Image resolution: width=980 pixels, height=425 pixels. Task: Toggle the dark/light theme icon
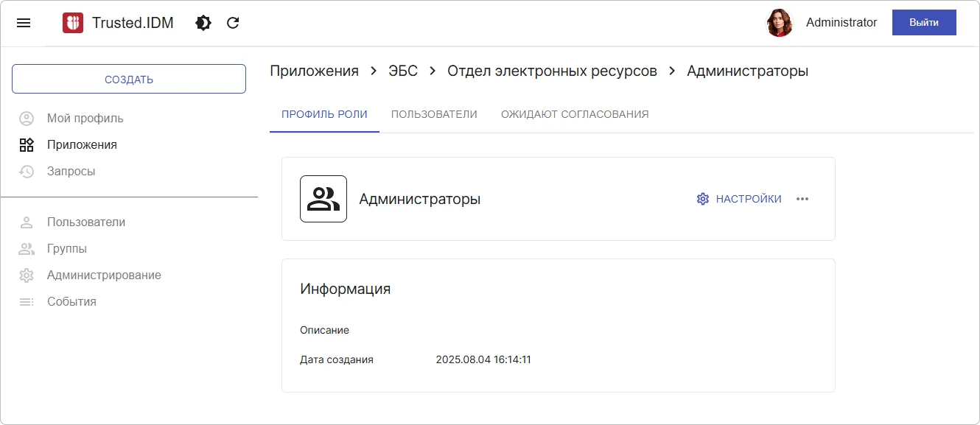tap(203, 23)
